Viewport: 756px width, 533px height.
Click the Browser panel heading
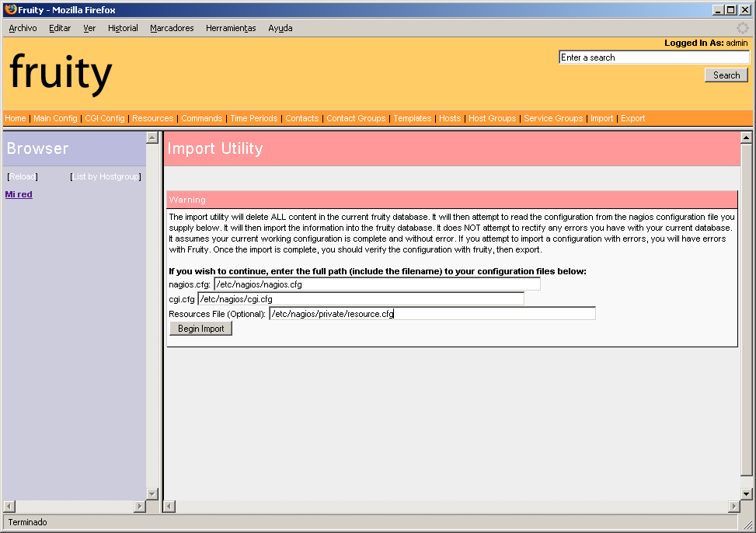pos(37,148)
